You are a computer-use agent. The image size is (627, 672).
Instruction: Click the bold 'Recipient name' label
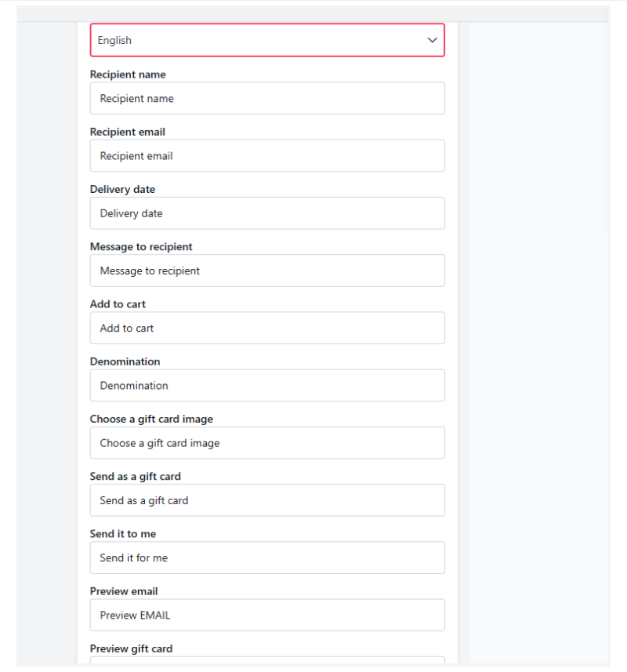click(128, 74)
